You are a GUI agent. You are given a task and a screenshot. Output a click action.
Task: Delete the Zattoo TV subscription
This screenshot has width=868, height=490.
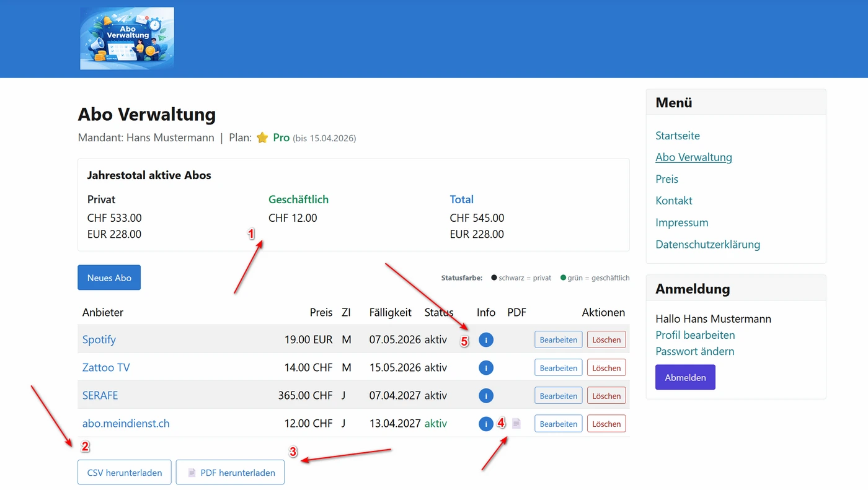click(x=606, y=367)
